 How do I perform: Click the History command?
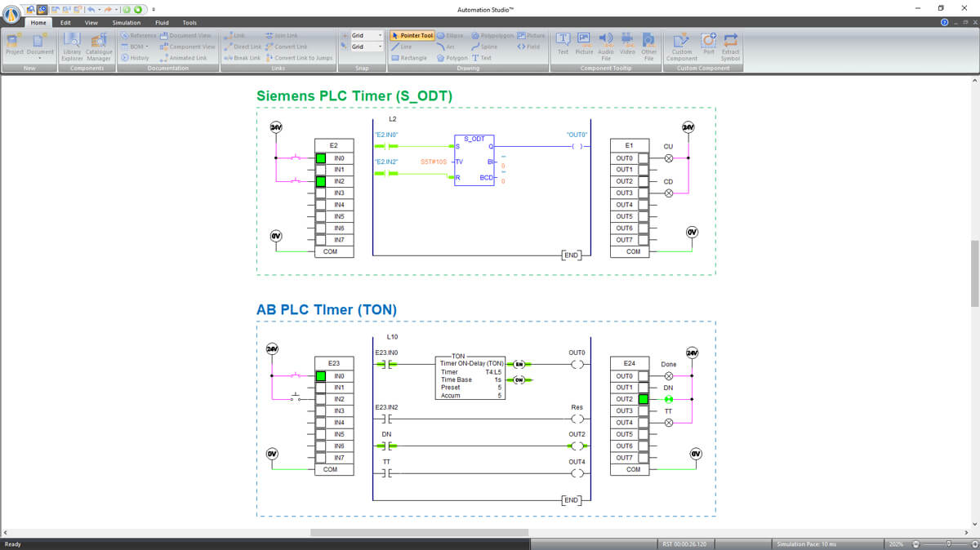point(135,58)
